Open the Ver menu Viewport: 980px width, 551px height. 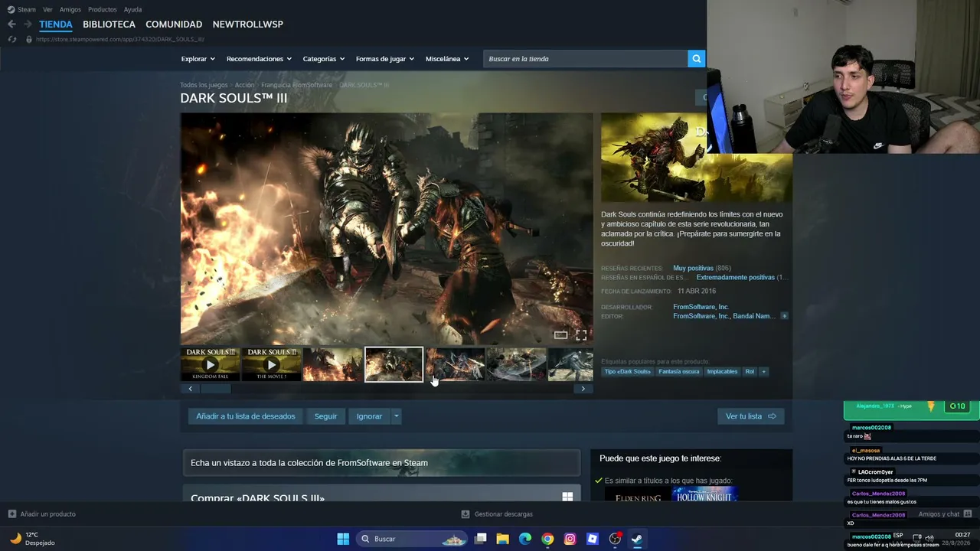coord(47,9)
